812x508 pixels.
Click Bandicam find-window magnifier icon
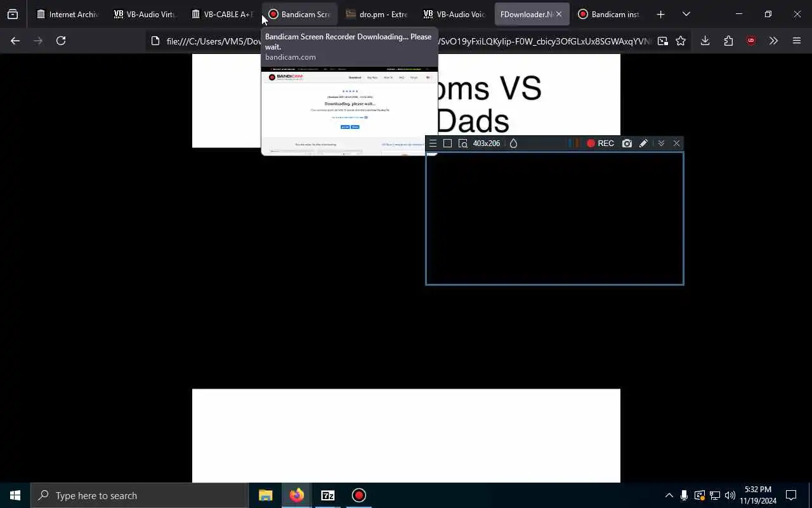[462, 144]
